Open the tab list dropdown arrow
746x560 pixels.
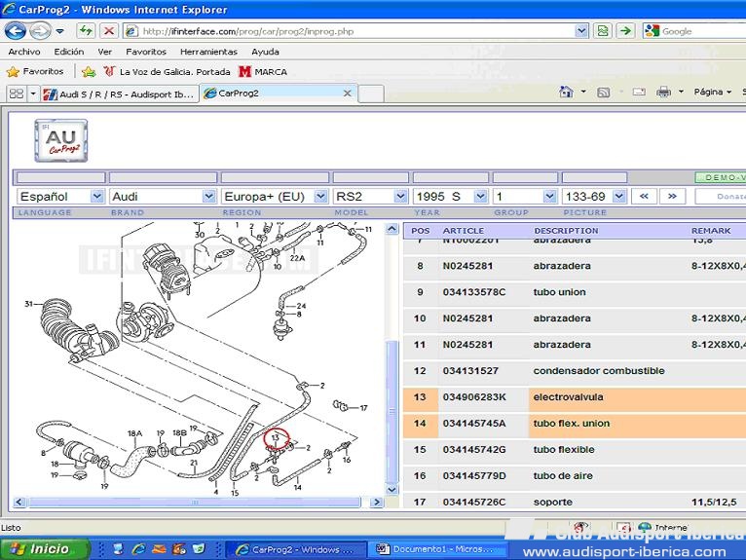click(x=33, y=93)
